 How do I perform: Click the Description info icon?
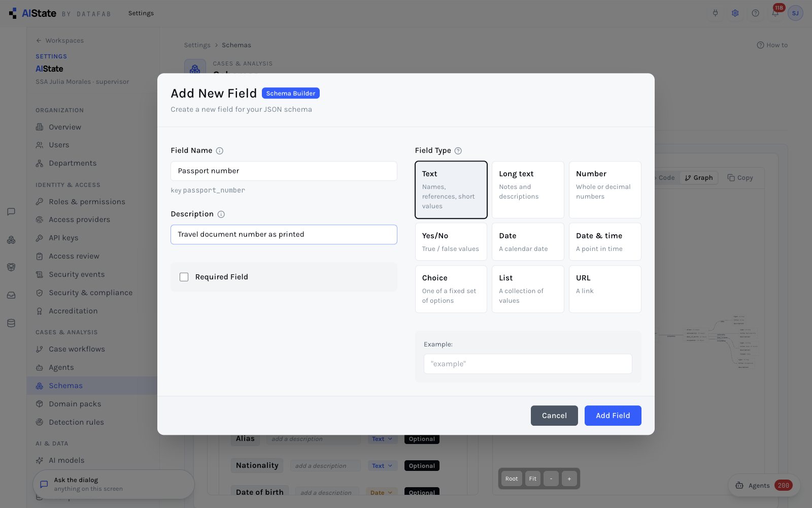point(221,214)
